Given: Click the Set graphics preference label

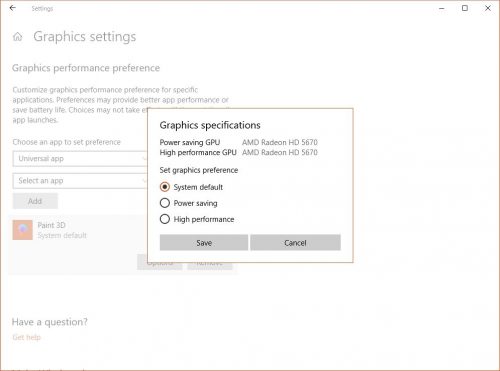Looking at the screenshot, I should (x=199, y=170).
